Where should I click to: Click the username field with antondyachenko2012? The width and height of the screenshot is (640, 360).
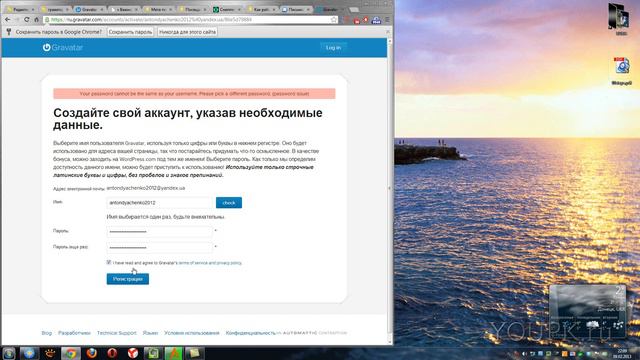point(160,203)
